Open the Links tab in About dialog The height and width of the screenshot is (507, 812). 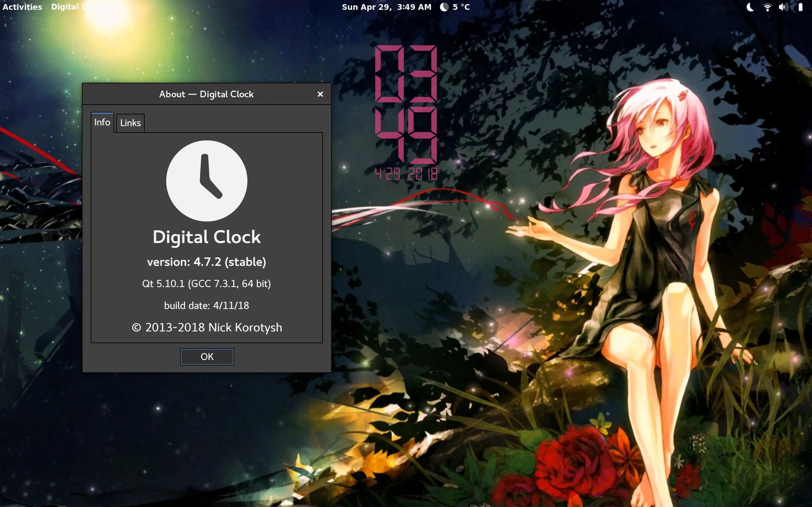click(130, 122)
